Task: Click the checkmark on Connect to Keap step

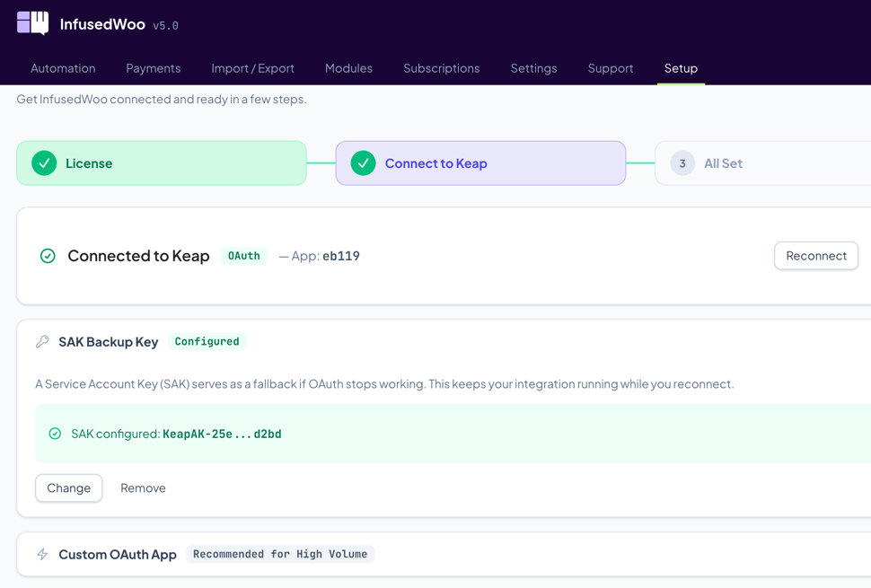Action: click(363, 162)
